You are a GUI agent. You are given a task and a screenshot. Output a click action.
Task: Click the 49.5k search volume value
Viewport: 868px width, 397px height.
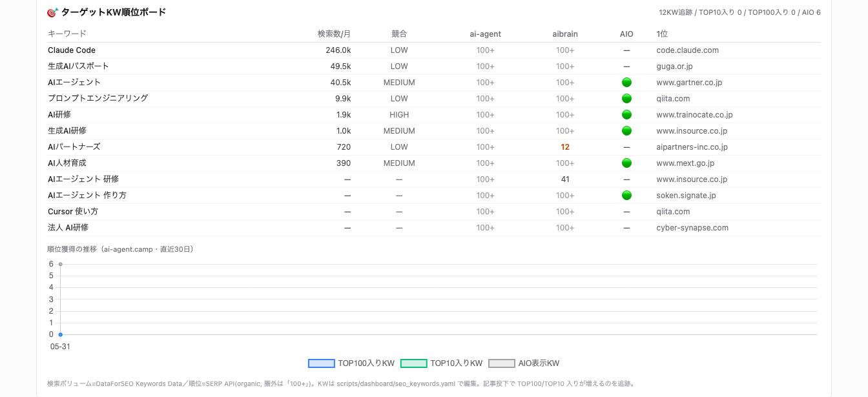[340, 66]
